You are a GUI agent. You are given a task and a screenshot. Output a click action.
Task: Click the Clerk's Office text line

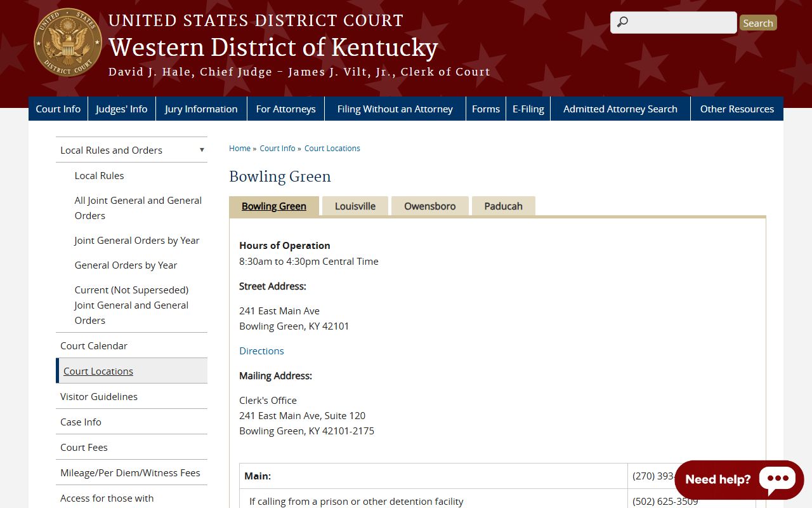click(268, 400)
